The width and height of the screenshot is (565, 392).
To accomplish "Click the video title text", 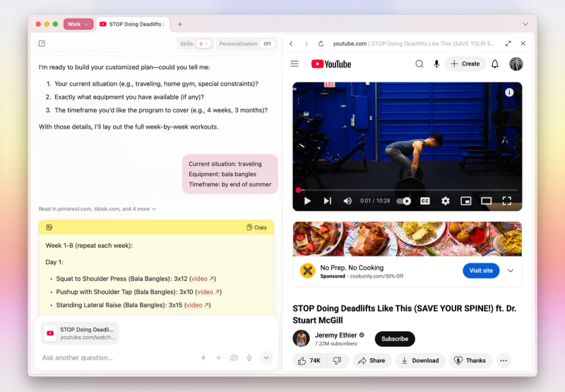I will tap(404, 314).
